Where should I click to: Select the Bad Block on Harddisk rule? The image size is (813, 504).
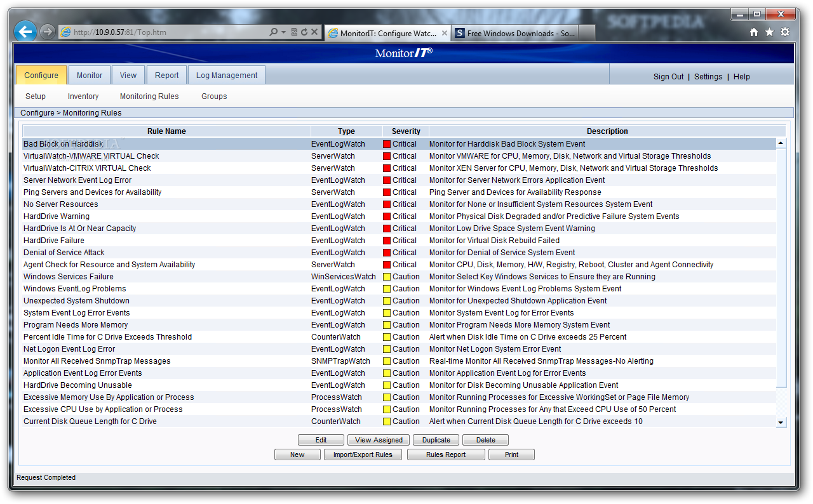click(x=399, y=144)
